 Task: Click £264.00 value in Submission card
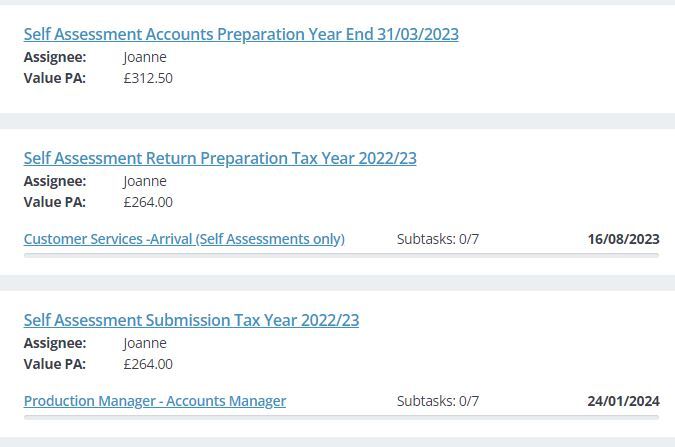(148, 364)
